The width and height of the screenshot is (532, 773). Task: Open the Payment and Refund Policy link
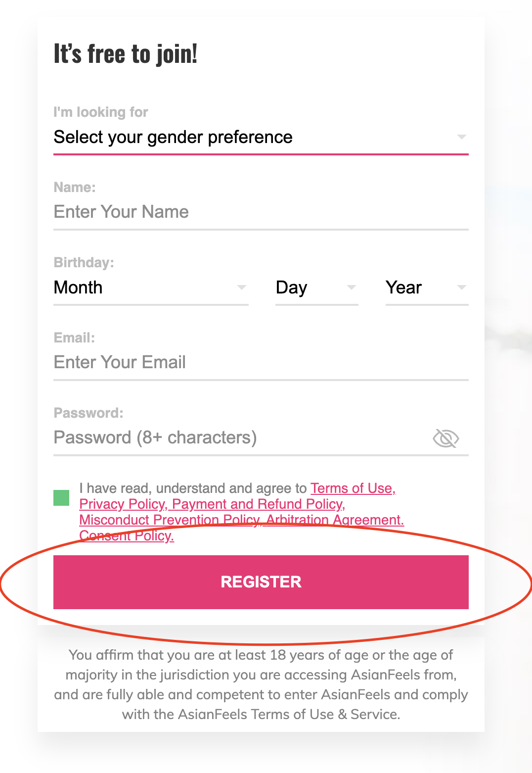click(x=257, y=504)
